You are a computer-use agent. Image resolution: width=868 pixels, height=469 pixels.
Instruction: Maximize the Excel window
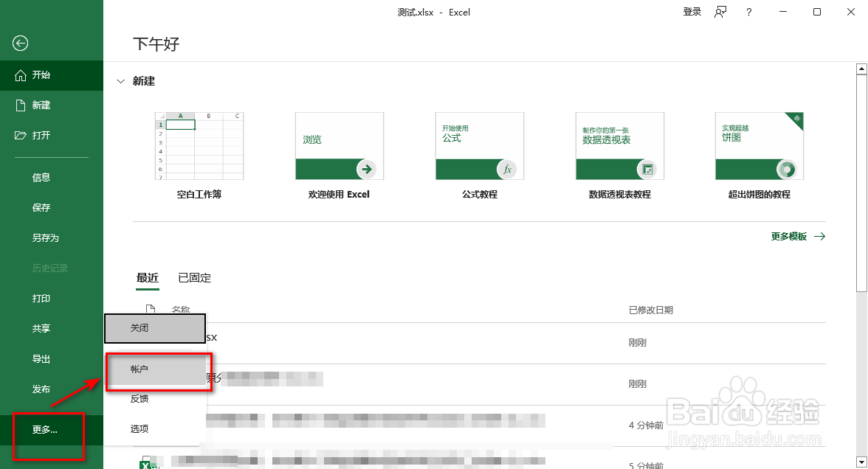[x=816, y=12]
